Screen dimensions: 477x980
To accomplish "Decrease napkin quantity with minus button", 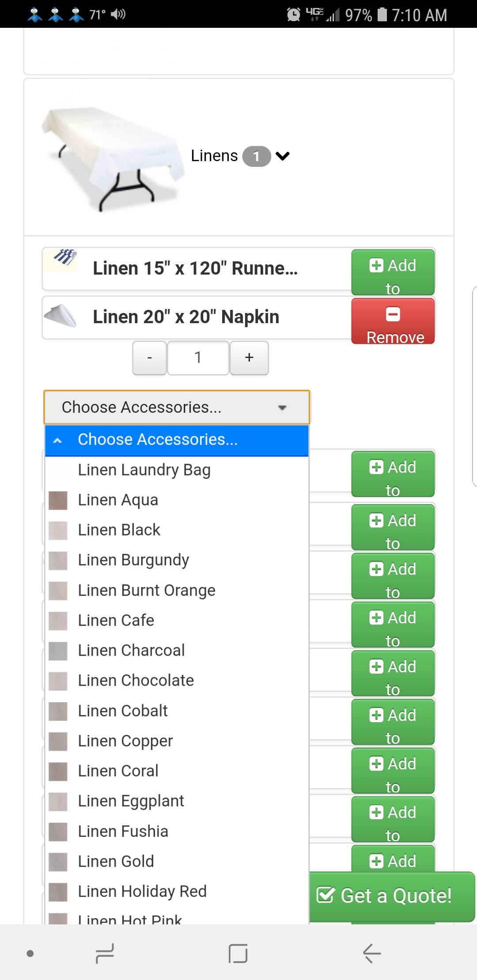I will click(150, 358).
